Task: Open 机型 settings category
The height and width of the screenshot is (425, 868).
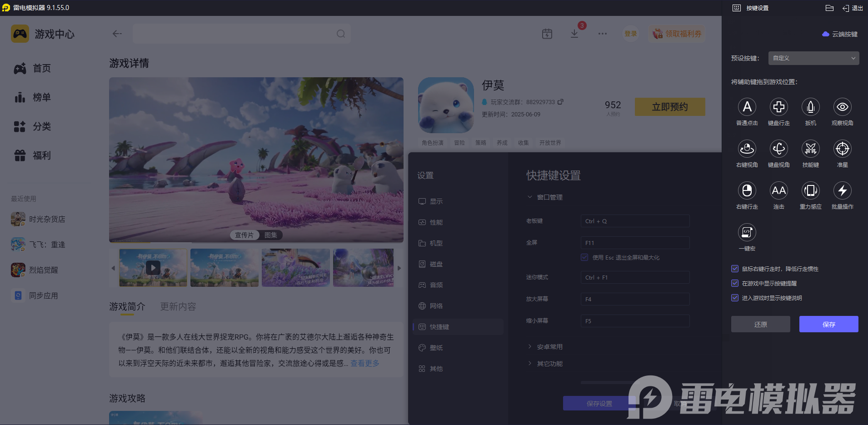Action: (x=458, y=243)
